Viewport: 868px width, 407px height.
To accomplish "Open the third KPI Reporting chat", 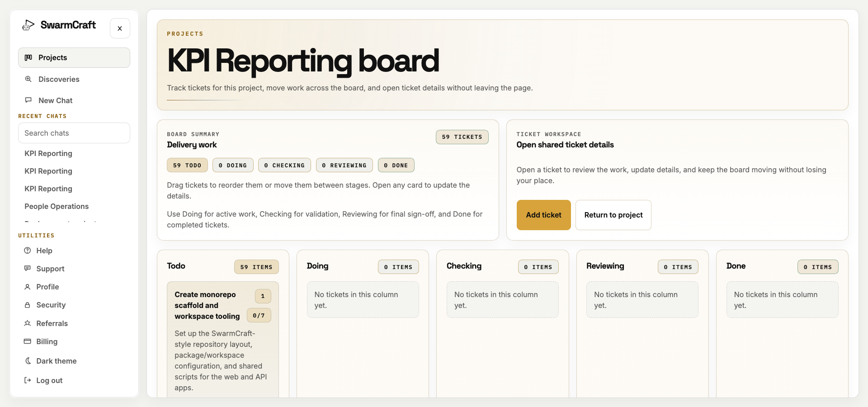I will (74, 189).
